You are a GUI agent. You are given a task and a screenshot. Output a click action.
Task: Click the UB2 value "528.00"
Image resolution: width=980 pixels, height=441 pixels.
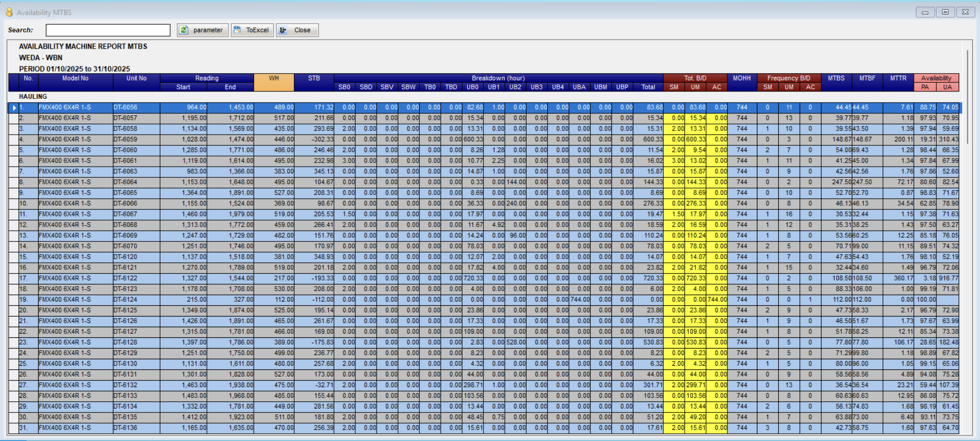point(515,342)
